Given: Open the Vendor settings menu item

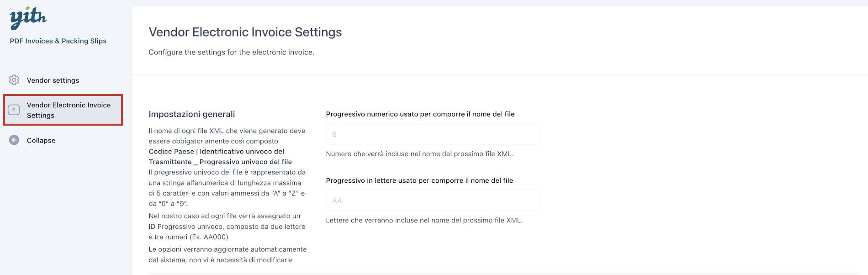Looking at the screenshot, I should click(x=53, y=80).
